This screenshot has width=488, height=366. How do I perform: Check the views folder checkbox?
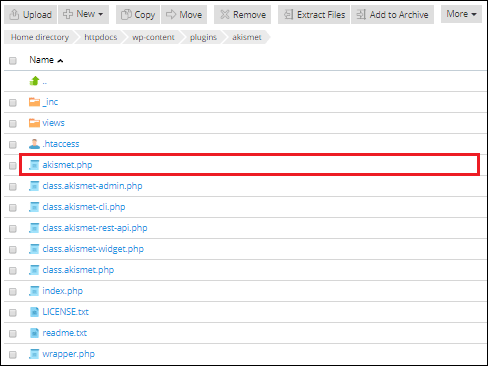click(13, 124)
